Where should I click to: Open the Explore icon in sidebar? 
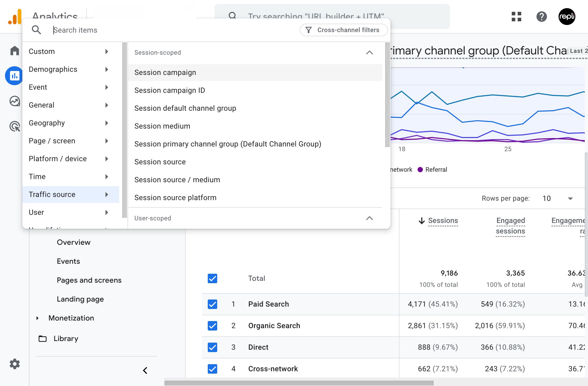pyautogui.click(x=15, y=101)
